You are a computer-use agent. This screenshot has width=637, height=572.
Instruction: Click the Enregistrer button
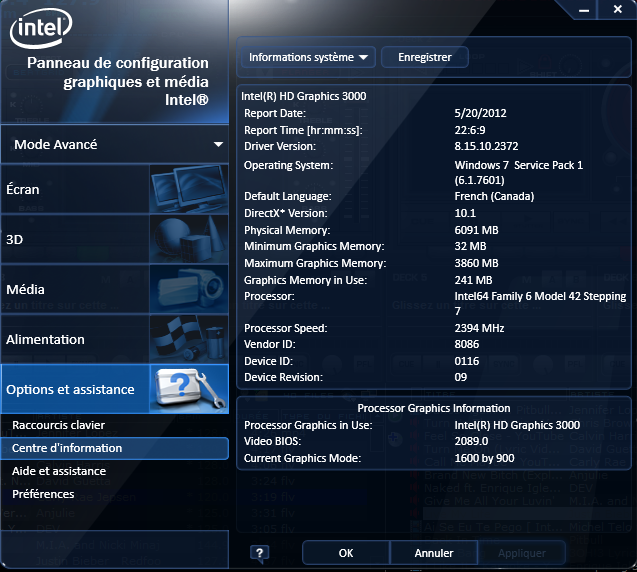(425, 57)
